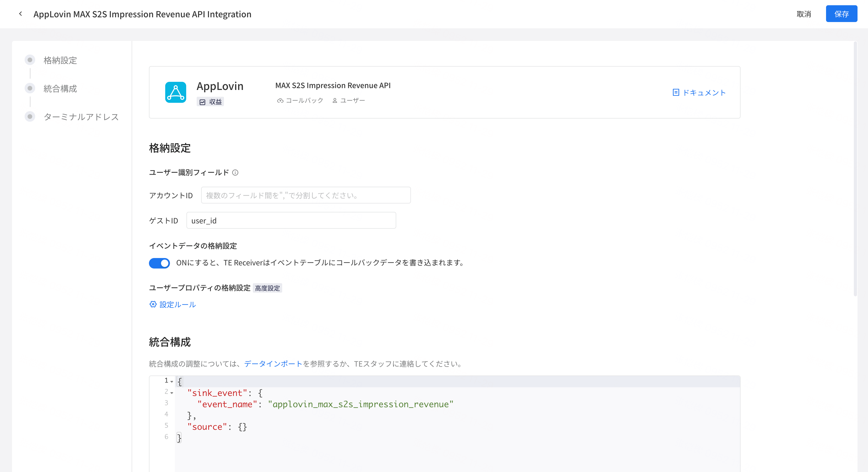
Task: Click the AppLovin logo icon
Action: 175,92
